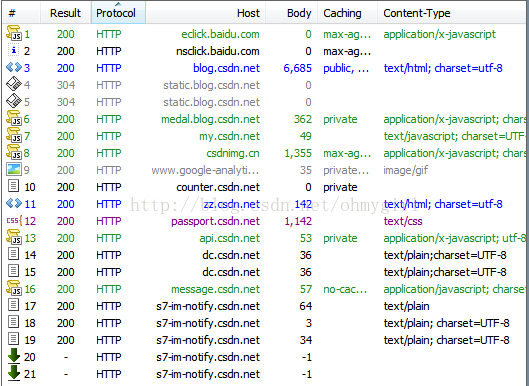The width and height of the screenshot is (529, 386).
Task: Select the api.csdn.net host cell
Action: tap(230, 238)
